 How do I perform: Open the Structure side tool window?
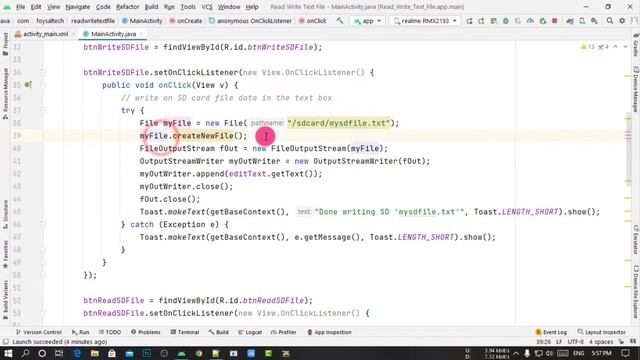click(5, 214)
